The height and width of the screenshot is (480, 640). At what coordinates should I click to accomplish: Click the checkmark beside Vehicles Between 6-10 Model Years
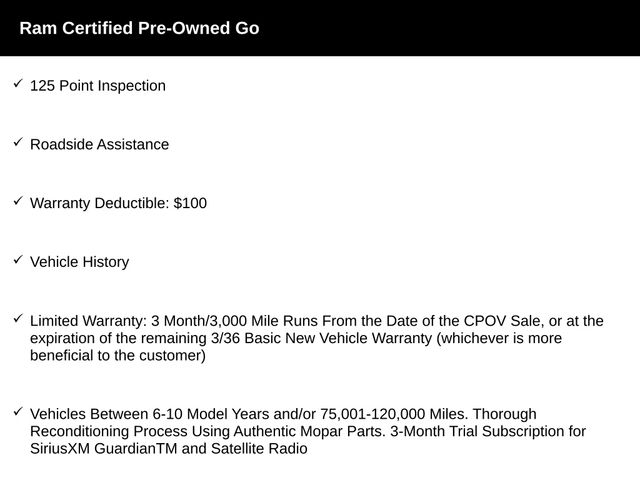point(18,412)
